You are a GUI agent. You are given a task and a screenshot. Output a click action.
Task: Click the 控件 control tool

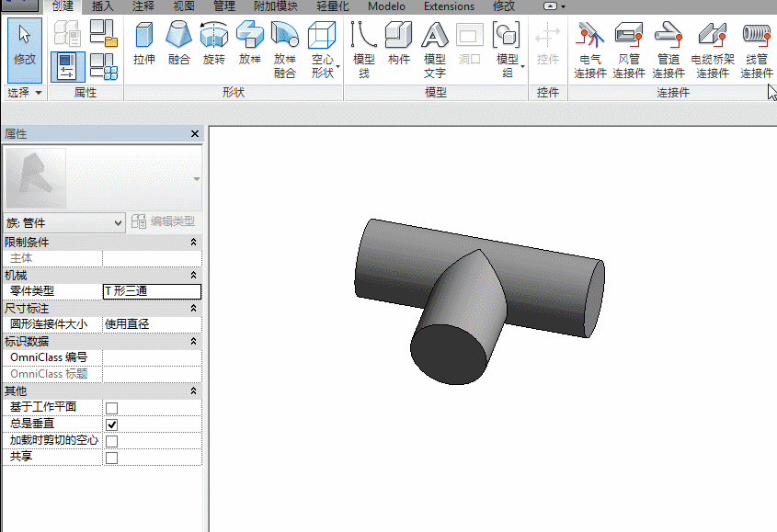click(x=547, y=43)
